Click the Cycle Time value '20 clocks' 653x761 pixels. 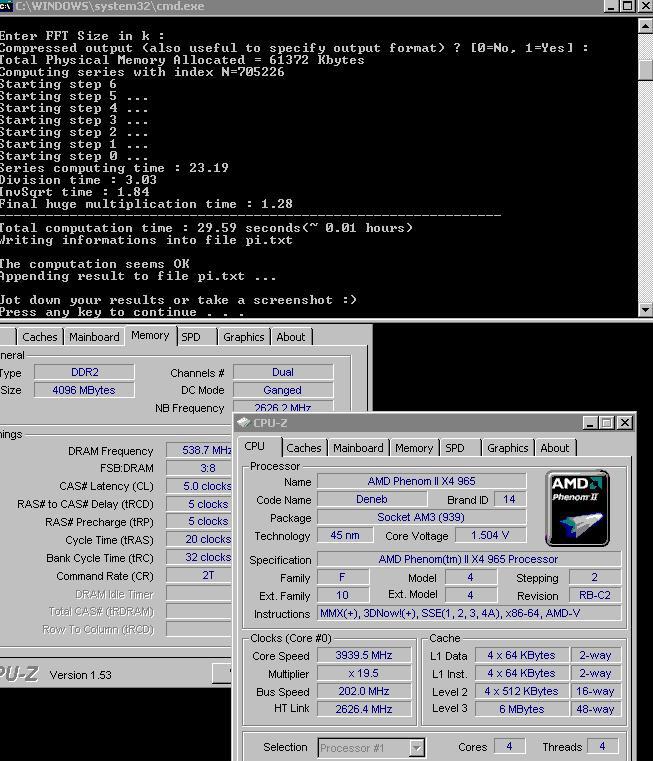click(x=200, y=539)
